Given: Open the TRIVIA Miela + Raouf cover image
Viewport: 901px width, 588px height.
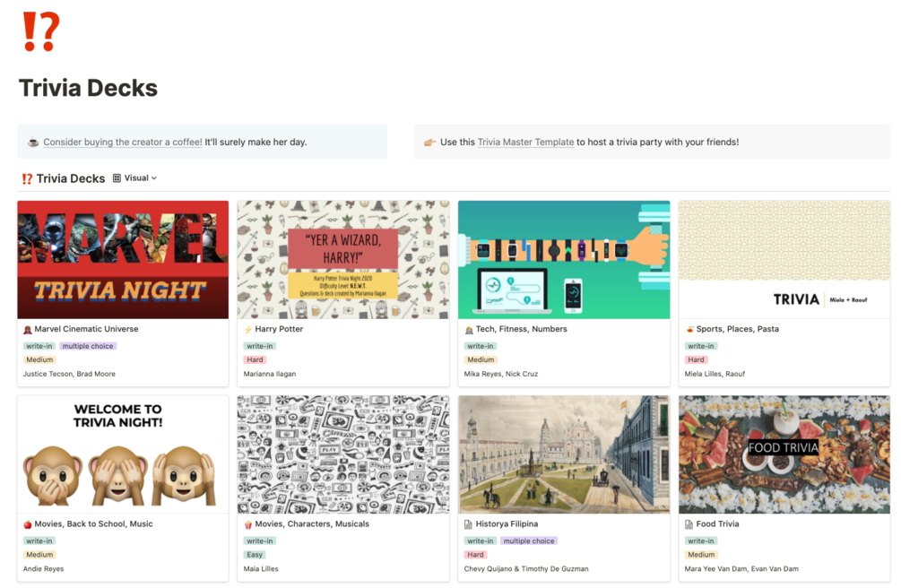Looking at the screenshot, I should tap(784, 260).
